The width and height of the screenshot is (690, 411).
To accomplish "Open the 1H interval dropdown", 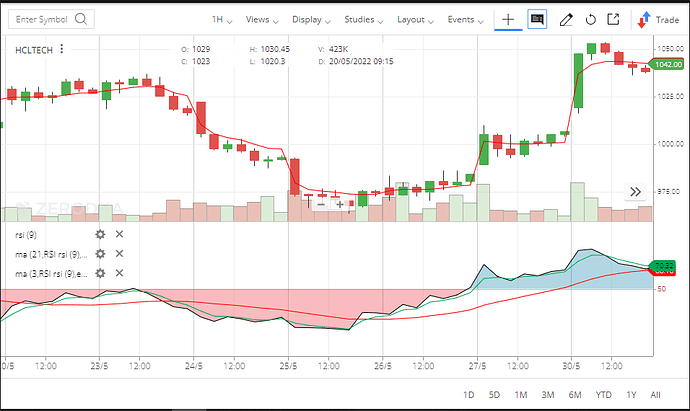I will pyautogui.click(x=222, y=20).
